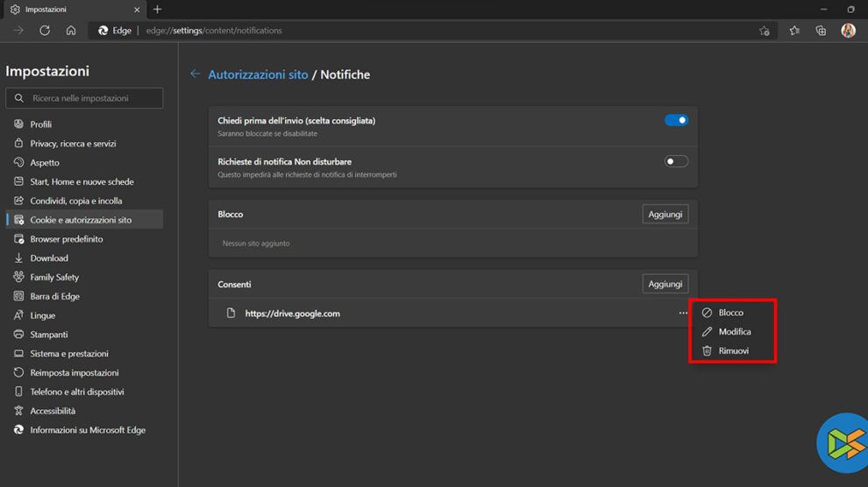Open the Autorizzazioni sito breadcrumb link

pyautogui.click(x=258, y=75)
